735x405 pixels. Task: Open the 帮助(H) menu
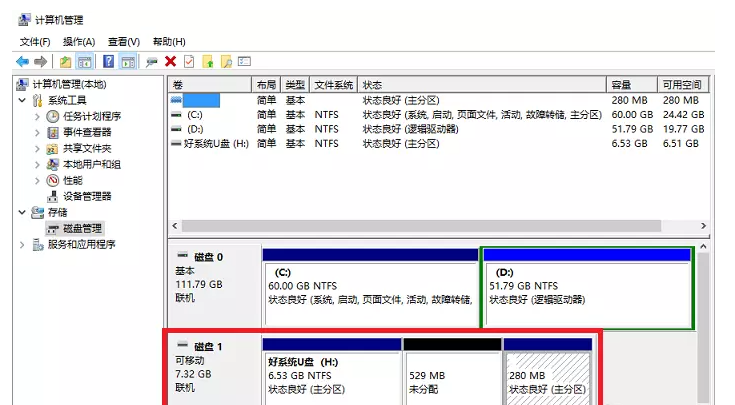click(x=169, y=42)
